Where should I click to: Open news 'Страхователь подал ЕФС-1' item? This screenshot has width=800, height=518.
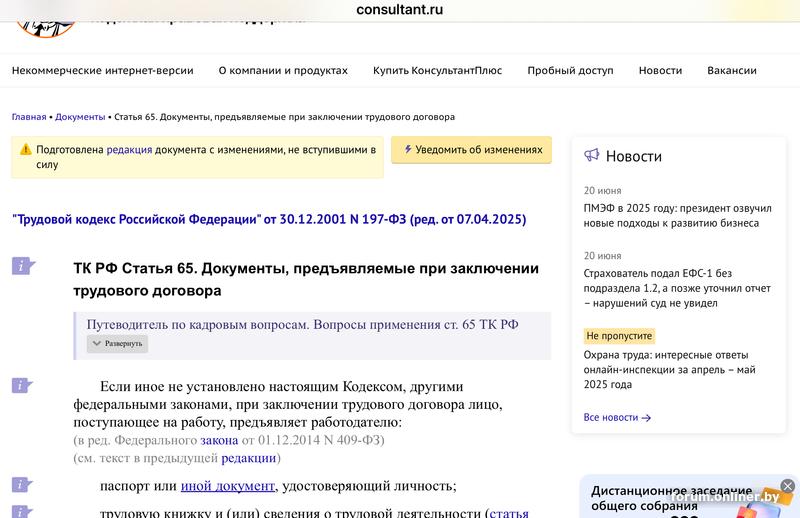677,288
